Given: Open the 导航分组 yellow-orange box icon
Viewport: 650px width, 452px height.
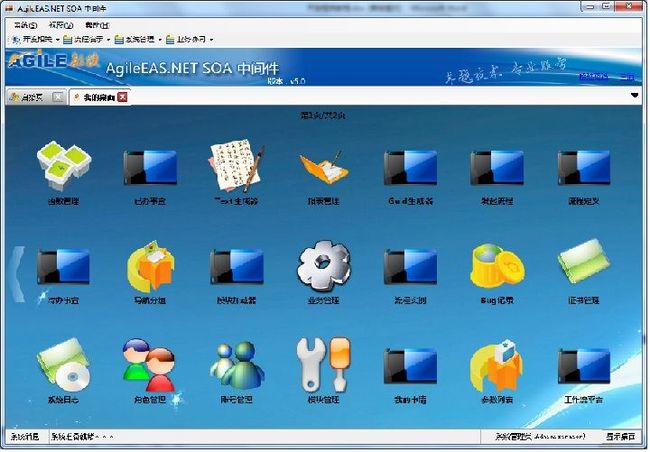Looking at the screenshot, I should click(x=150, y=266).
